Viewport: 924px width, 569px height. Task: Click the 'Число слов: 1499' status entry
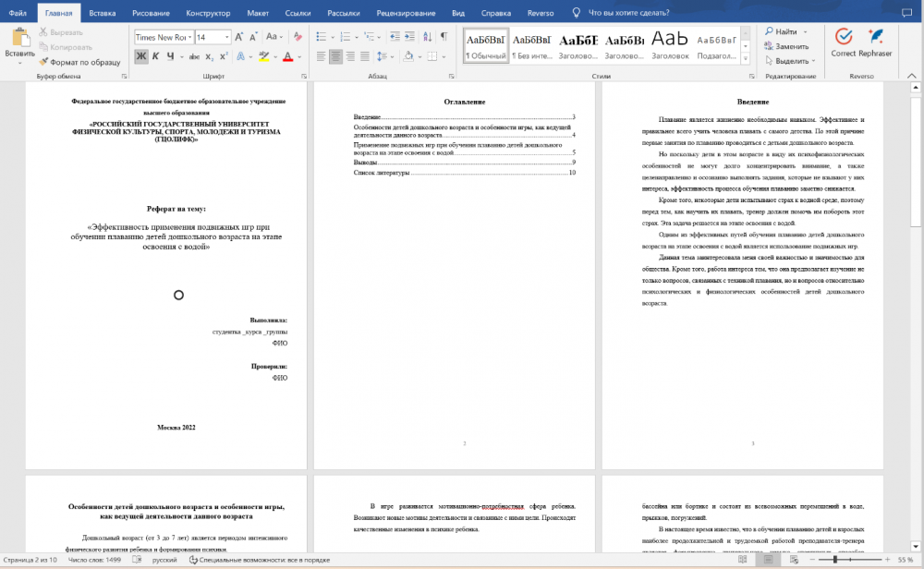tap(94, 560)
